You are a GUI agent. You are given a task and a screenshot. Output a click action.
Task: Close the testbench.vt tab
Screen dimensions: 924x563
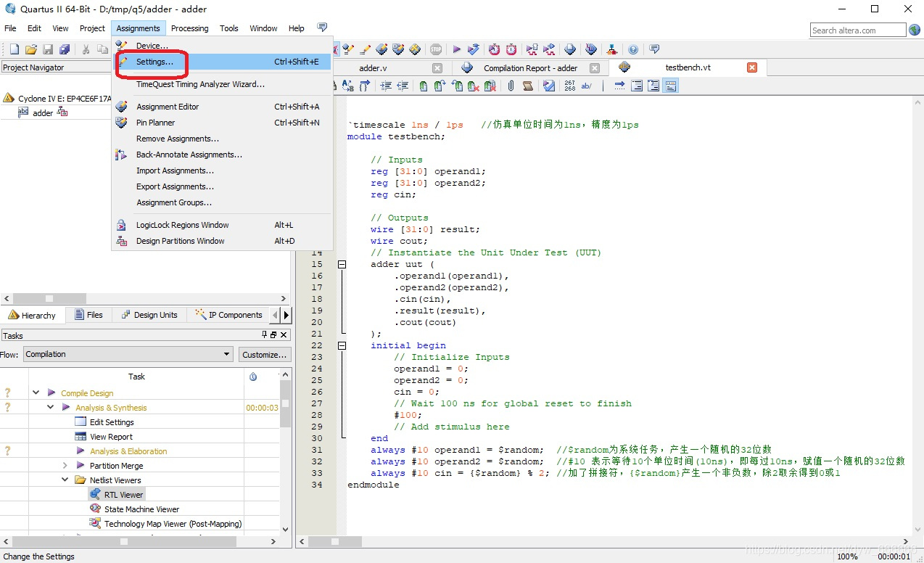pos(752,67)
